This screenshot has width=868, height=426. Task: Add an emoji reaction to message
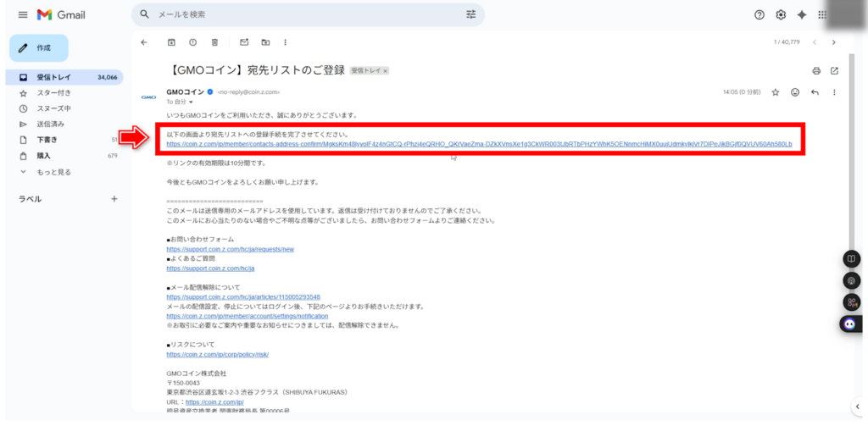click(x=794, y=91)
